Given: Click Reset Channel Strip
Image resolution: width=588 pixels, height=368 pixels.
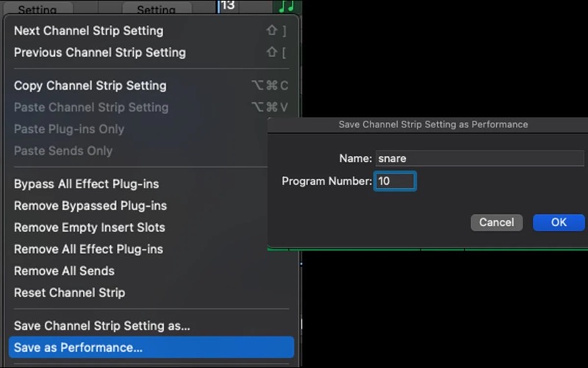Looking at the screenshot, I should (x=69, y=293).
